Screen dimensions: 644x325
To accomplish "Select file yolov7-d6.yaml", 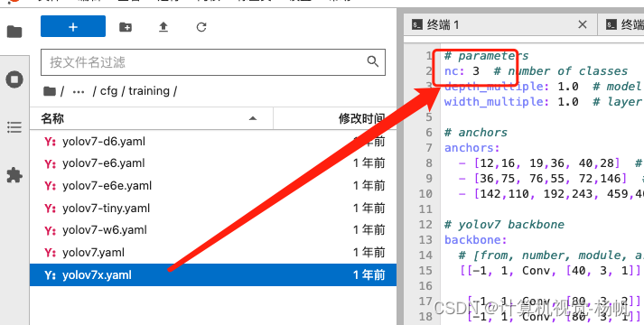I will coord(213,142).
